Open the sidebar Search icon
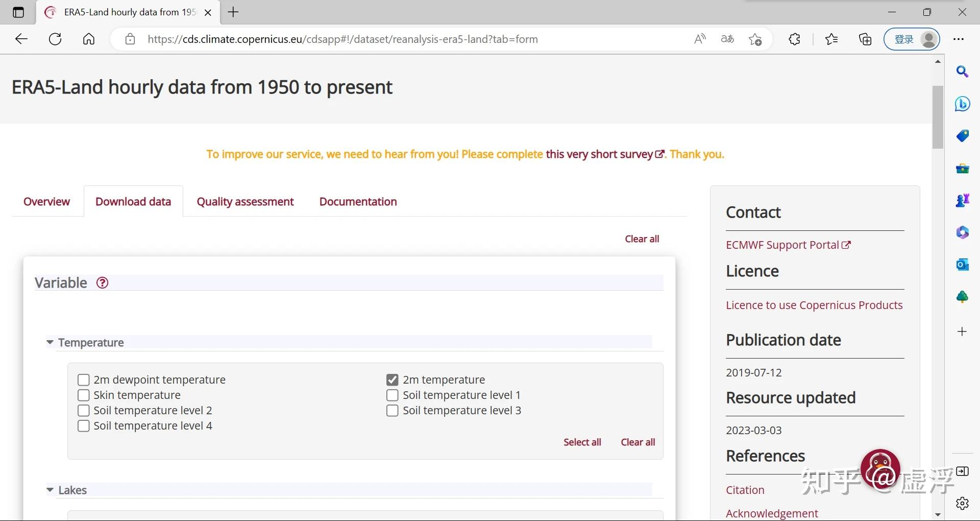The width and height of the screenshot is (980, 521). click(962, 72)
